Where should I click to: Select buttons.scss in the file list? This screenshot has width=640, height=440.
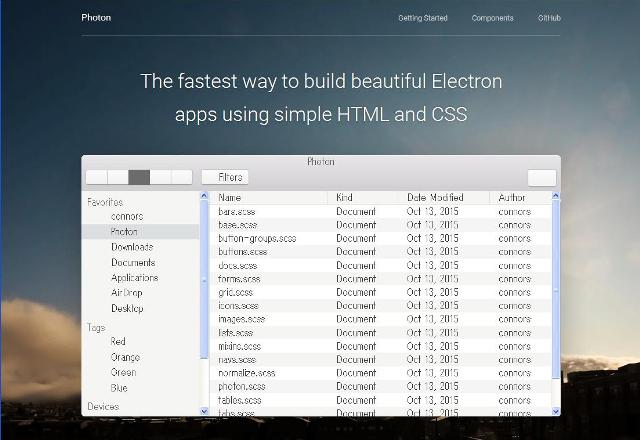pyautogui.click(x=380, y=252)
